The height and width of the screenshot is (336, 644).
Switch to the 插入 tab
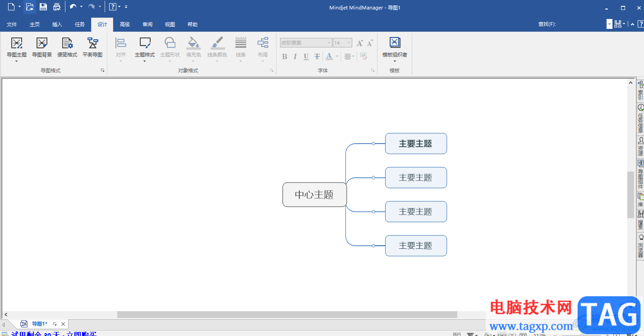[57, 24]
